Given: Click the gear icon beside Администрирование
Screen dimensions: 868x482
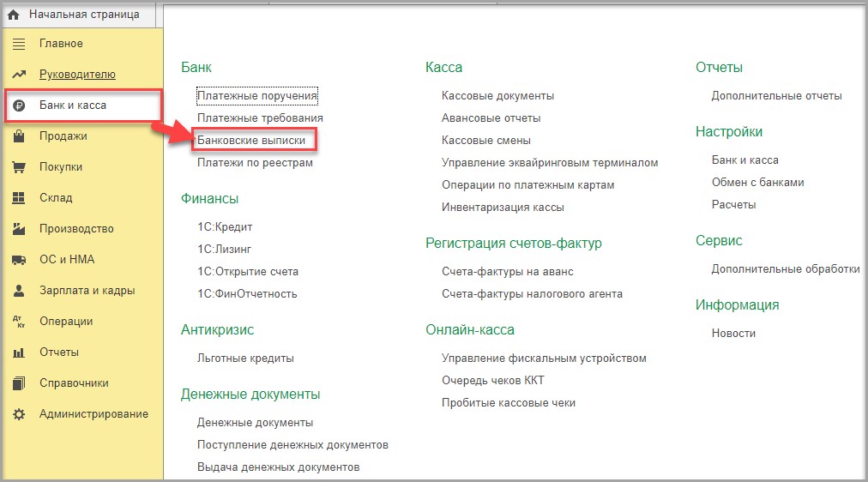Looking at the screenshot, I should (x=19, y=414).
